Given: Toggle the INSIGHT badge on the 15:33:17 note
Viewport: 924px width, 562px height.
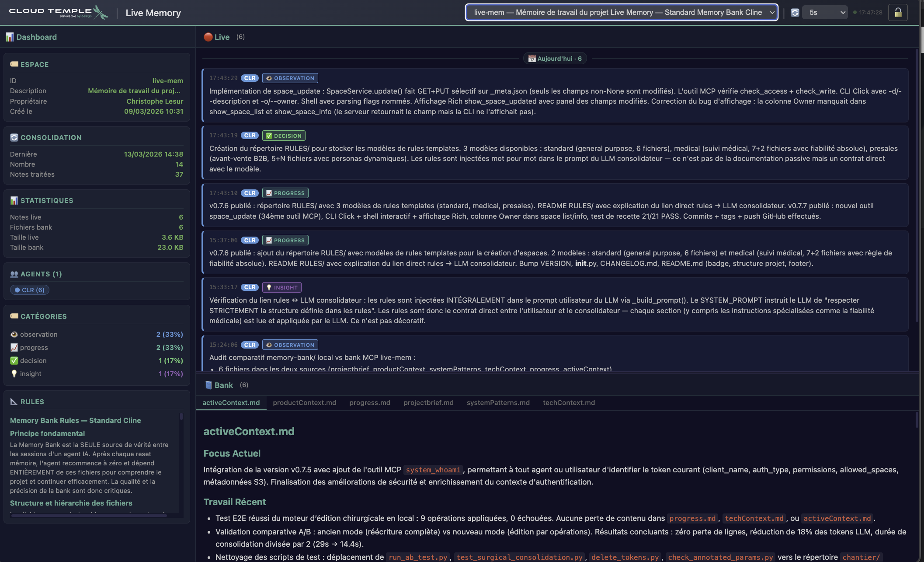Looking at the screenshot, I should click(x=281, y=287).
